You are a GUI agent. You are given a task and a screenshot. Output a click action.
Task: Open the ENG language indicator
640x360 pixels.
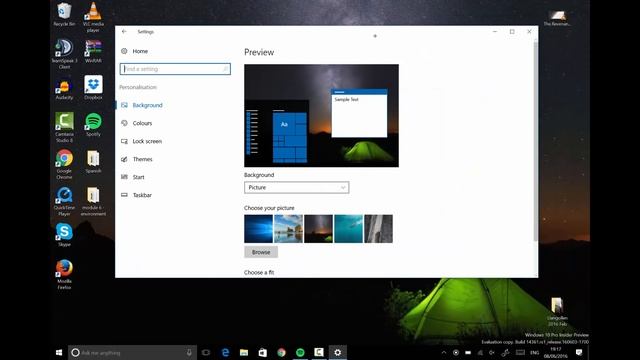(x=534, y=353)
